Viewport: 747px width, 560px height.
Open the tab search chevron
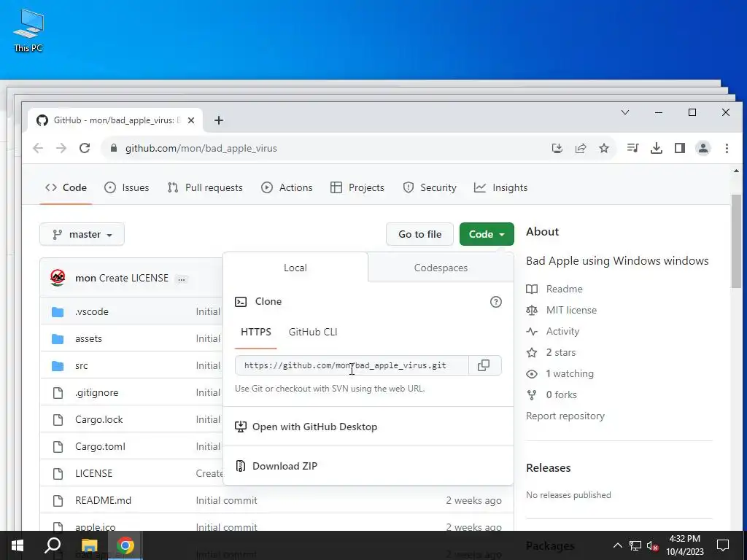tap(625, 112)
